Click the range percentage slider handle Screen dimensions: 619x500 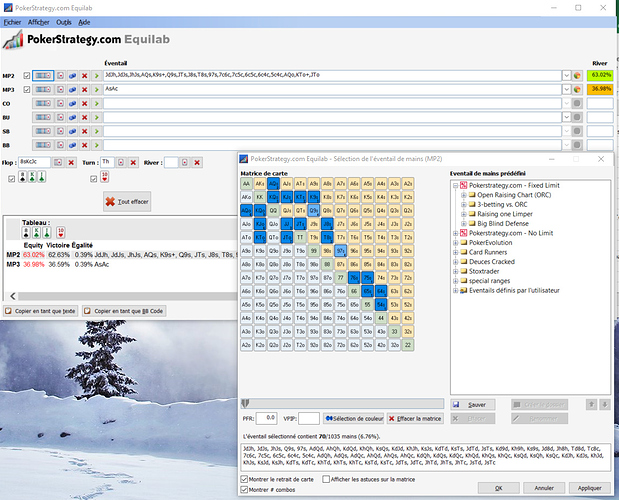point(245,403)
